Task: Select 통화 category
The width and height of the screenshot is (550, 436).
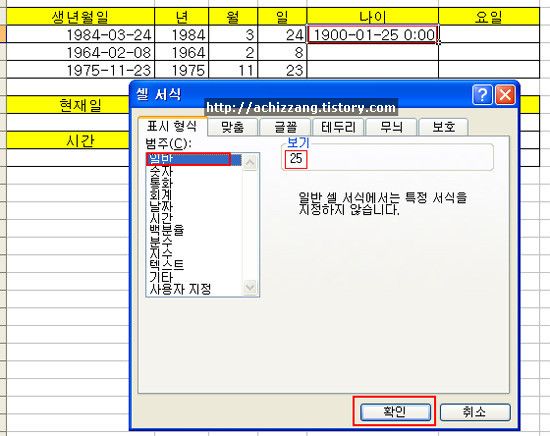Action: 194,183
